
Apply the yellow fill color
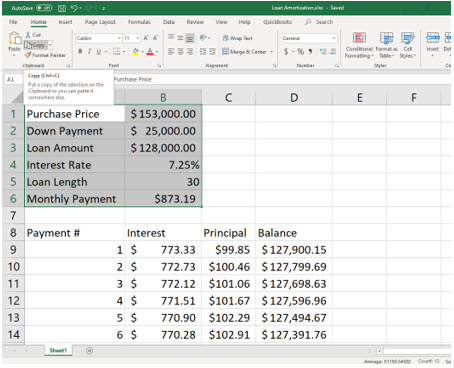tap(135, 51)
